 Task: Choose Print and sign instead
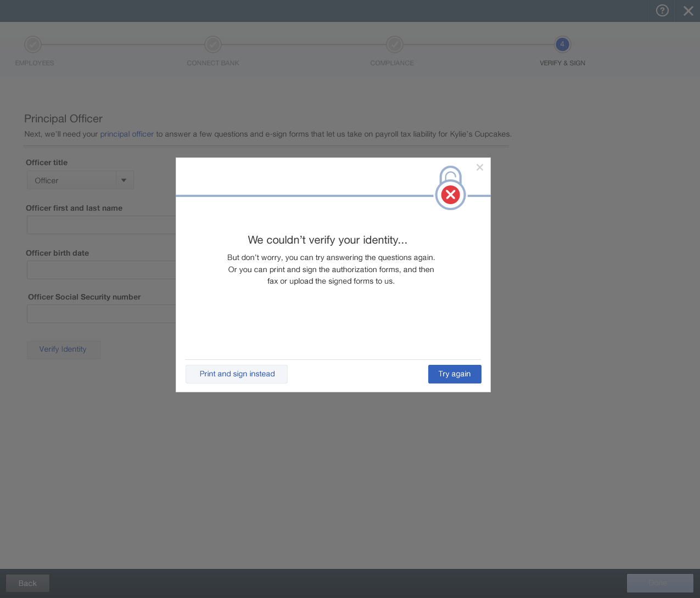237,374
